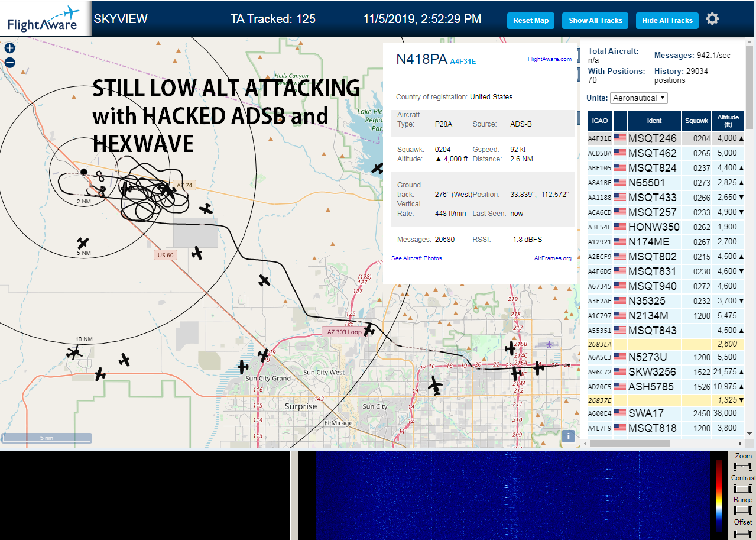Screen dimensions: 756x540
Task: Select aircraft icon beside the 10 NM label
Action: [x=74, y=353]
